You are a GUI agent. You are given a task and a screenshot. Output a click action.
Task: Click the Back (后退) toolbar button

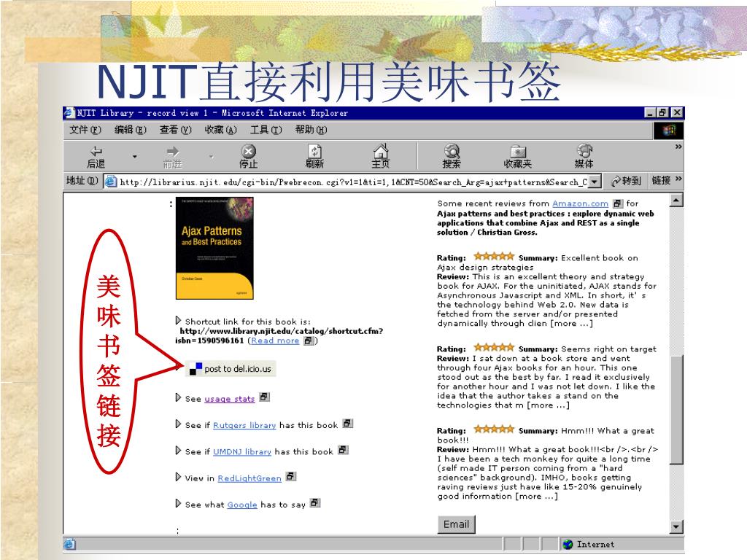coord(96,157)
